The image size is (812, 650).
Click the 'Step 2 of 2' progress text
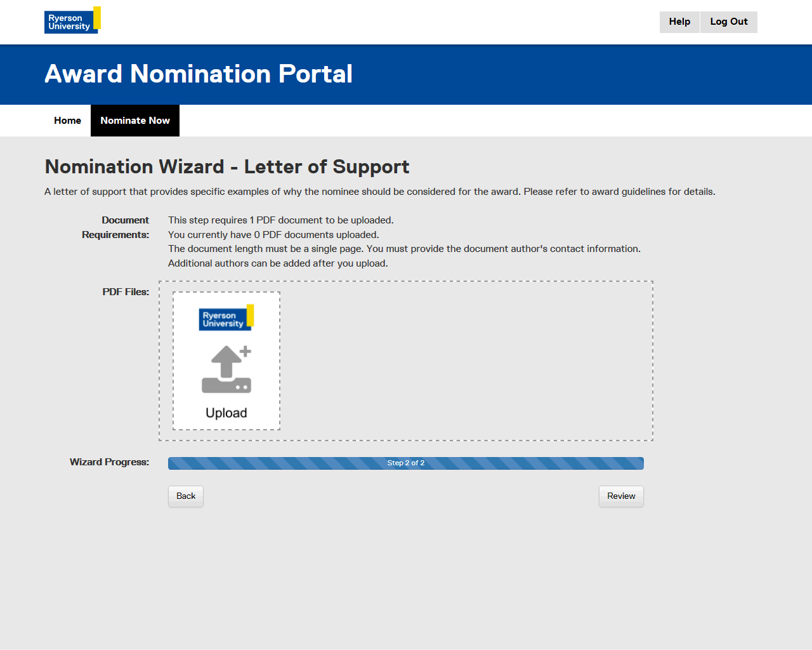(406, 463)
